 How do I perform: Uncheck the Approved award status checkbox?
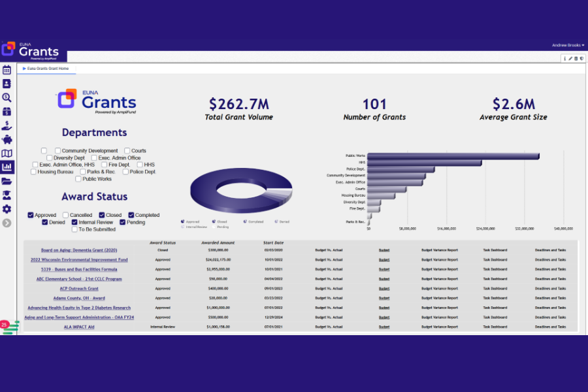(31, 215)
